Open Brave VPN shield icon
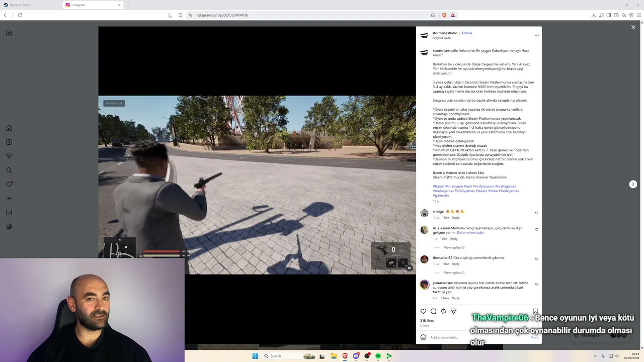The width and height of the screenshot is (644, 362). click(631, 15)
